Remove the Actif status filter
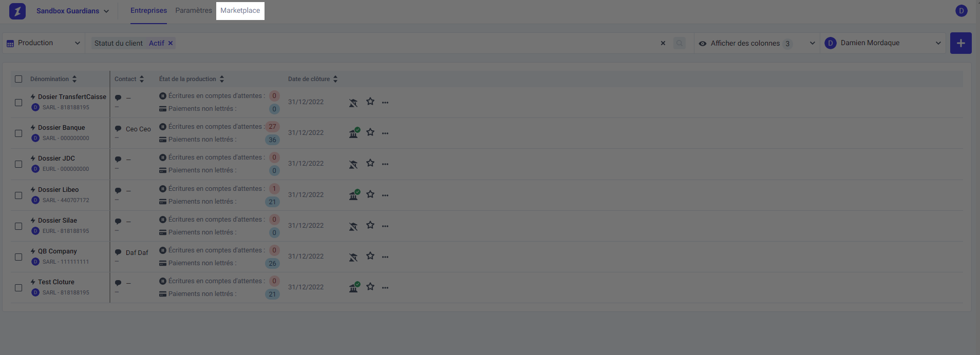This screenshot has width=980, height=355. pos(171,43)
